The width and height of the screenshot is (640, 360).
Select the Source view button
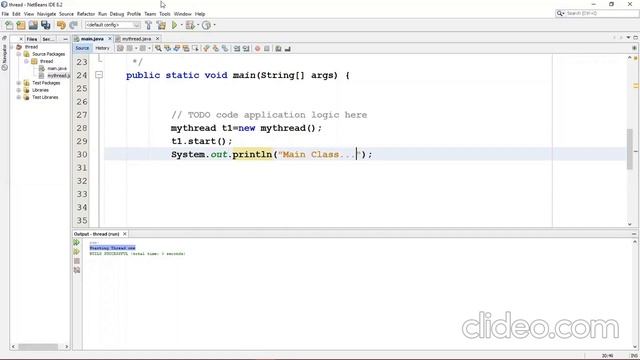(x=82, y=48)
